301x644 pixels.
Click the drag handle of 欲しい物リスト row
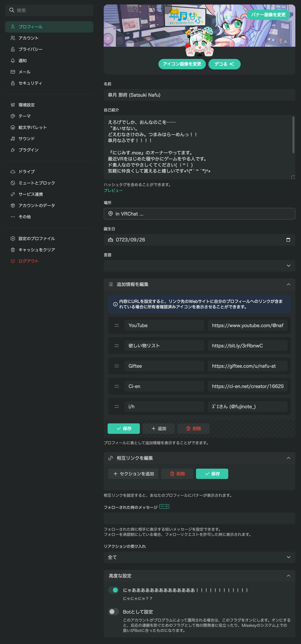117,345
